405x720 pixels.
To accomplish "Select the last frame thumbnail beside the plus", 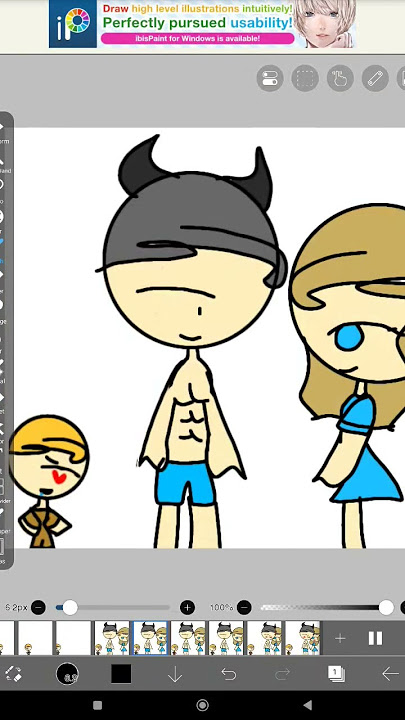I will click(303, 638).
